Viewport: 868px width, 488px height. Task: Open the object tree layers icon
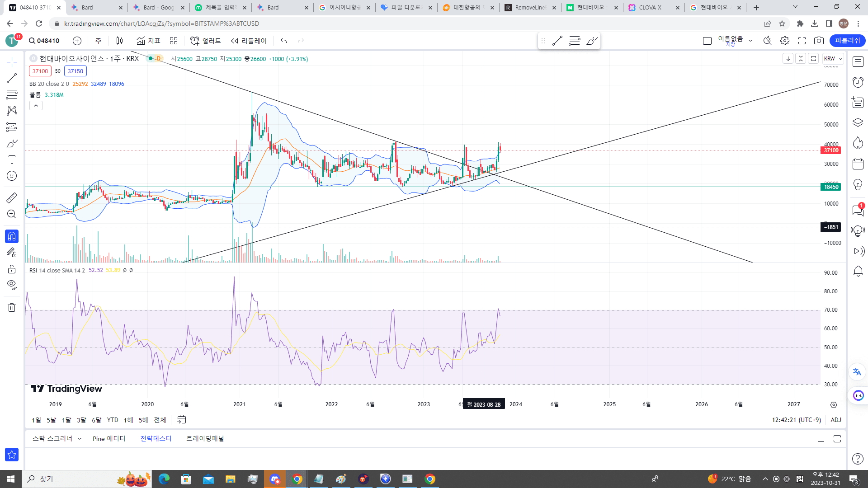[x=858, y=122]
